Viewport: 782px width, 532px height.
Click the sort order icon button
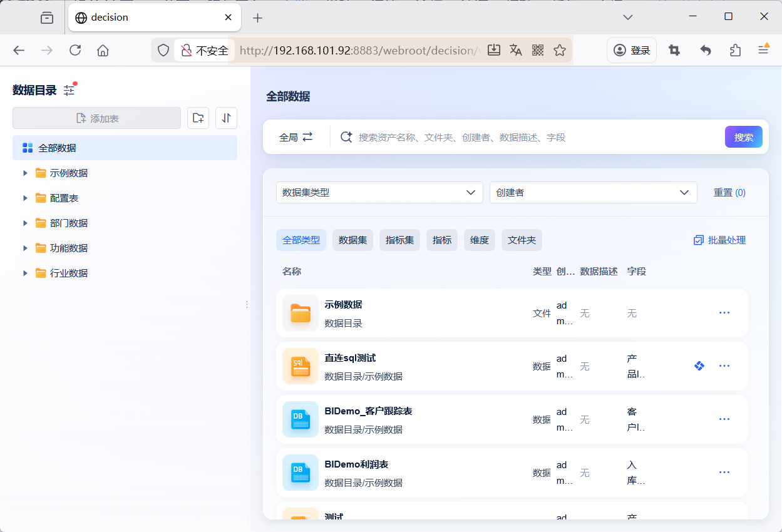coord(226,118)
